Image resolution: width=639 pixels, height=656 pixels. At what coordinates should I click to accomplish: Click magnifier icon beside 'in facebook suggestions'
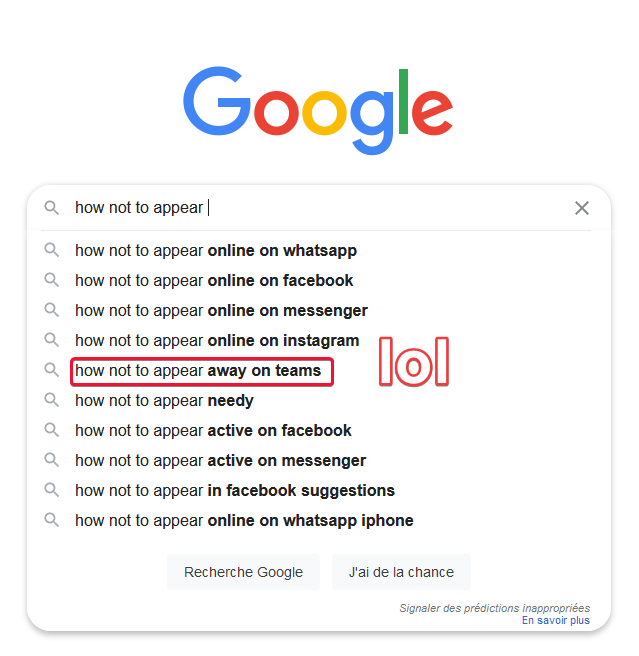pyautogui.click(x=51, y=490)
